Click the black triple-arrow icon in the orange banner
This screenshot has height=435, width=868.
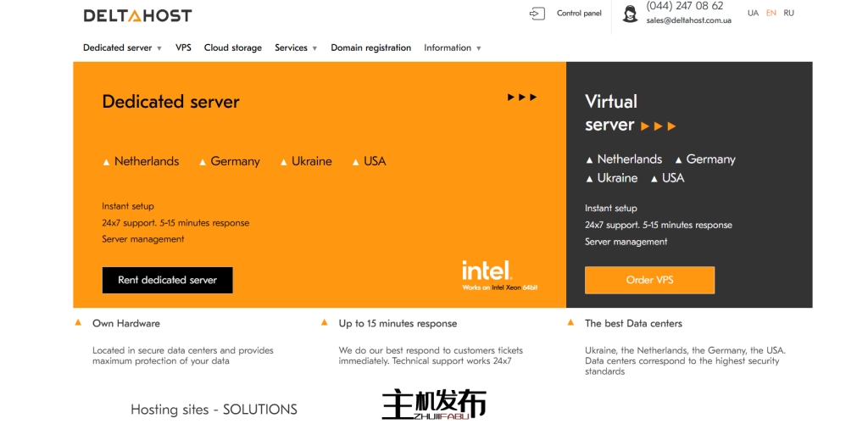pyautogui.click(x=522, y=98)
